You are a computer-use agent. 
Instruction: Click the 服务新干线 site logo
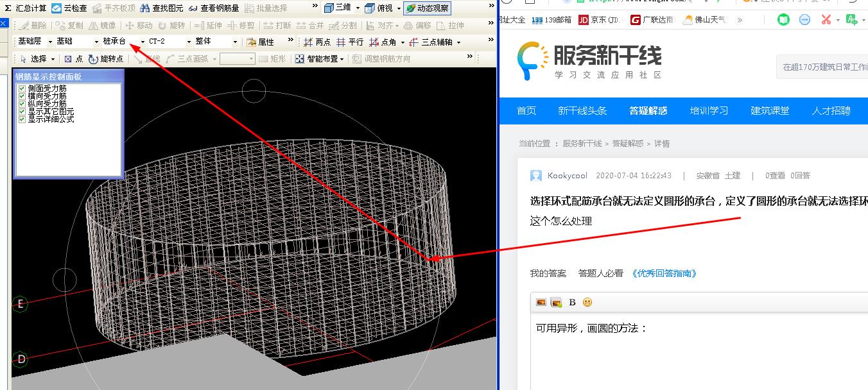tap(589, 62)
